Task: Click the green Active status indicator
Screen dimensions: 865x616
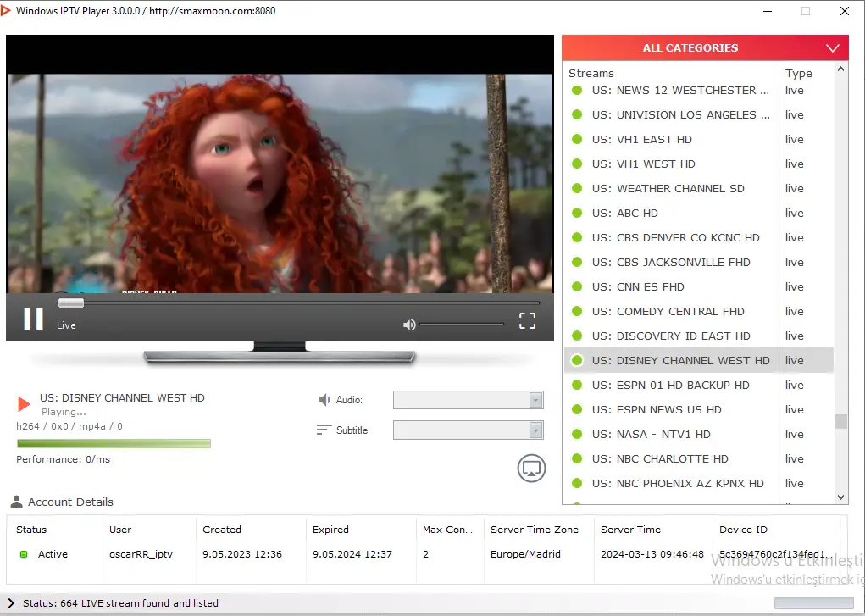Action: tap(24, 554)
